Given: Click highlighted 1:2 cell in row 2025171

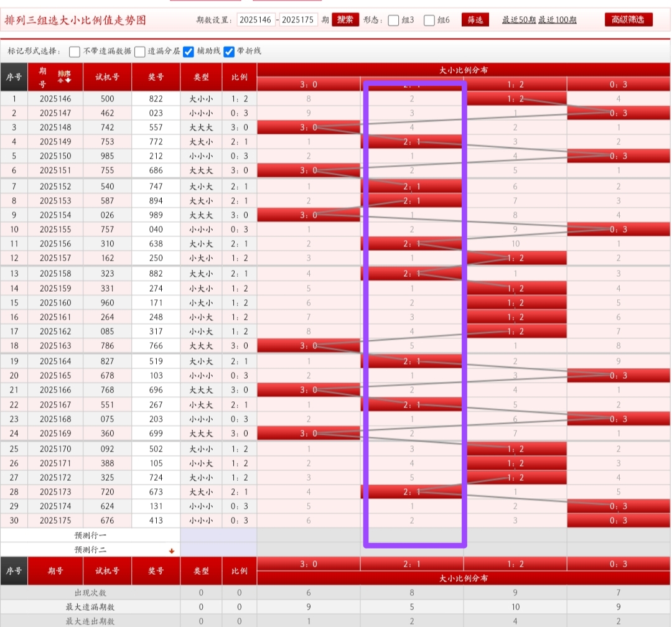Looking at the screenshot, I should [x=515, y=463].
